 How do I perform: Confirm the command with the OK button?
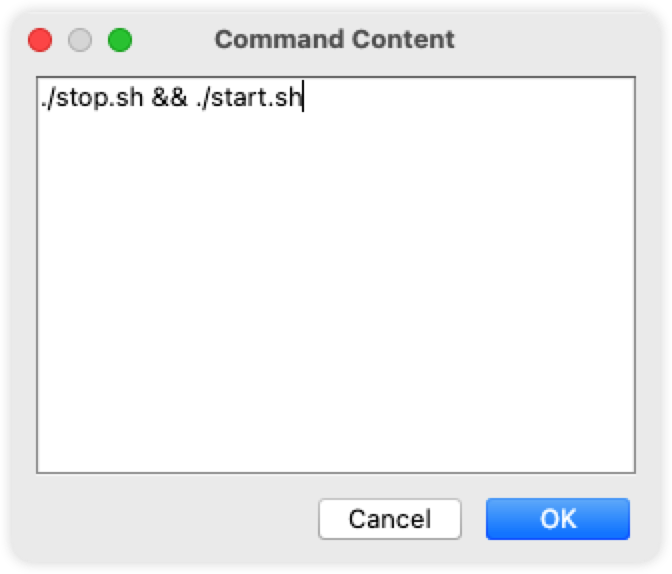pyautogui.click(x=558, y=519)
